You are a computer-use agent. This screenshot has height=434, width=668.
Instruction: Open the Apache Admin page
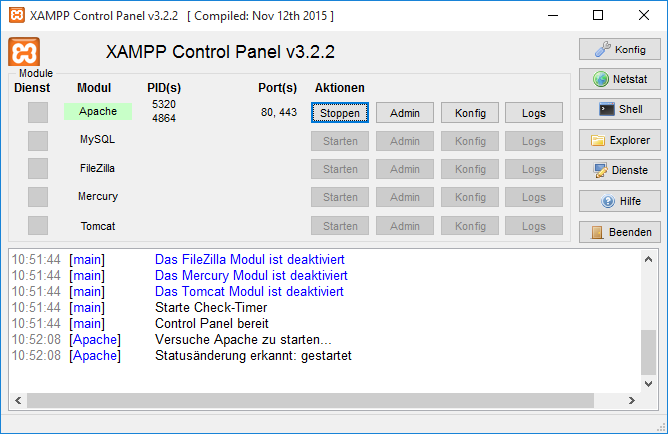[404, 113]
